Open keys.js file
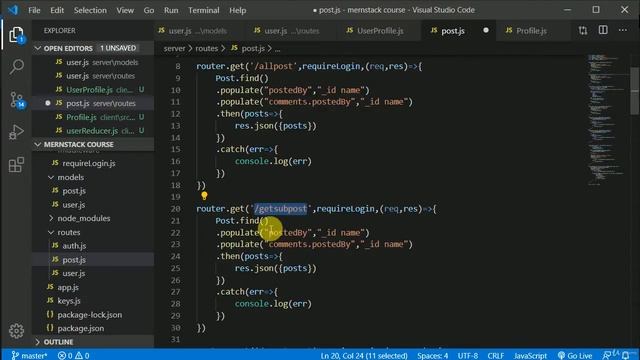Image resolution: width=640 pixels, height=360 pixels. point(93,301)
